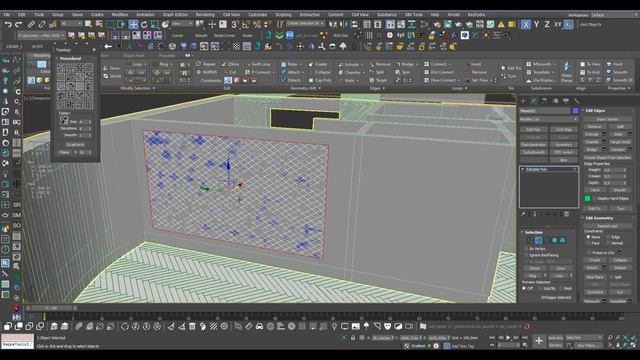Restrict transform to the Z axis
The width and height of the screenshot is (640, 360).
click(x=547, y=24)
